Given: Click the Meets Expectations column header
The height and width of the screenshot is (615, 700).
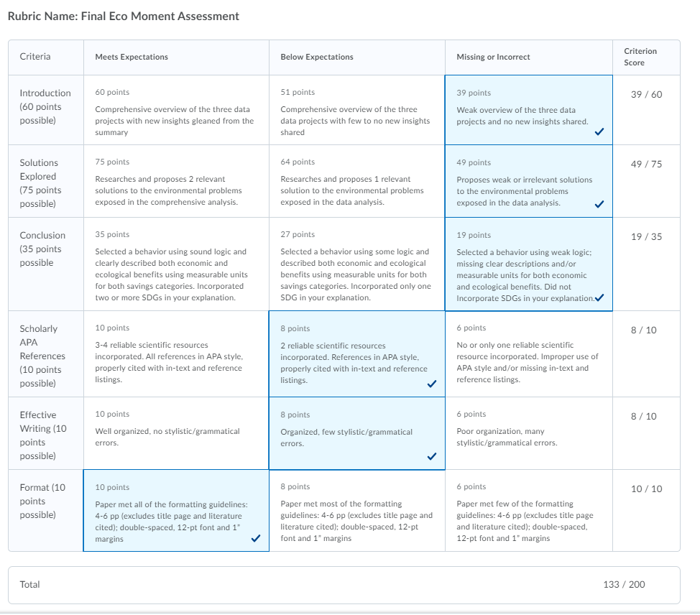Looking at the screenshot, I should coord(132,57).
